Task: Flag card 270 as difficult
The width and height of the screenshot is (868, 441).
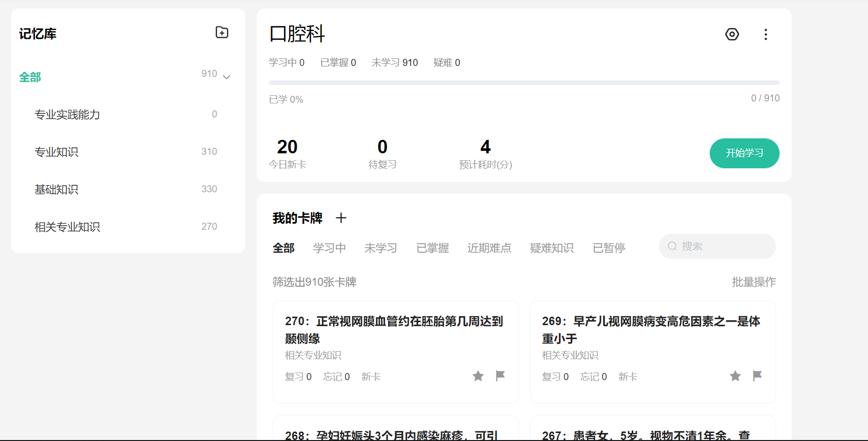Action: pos(500,376)
